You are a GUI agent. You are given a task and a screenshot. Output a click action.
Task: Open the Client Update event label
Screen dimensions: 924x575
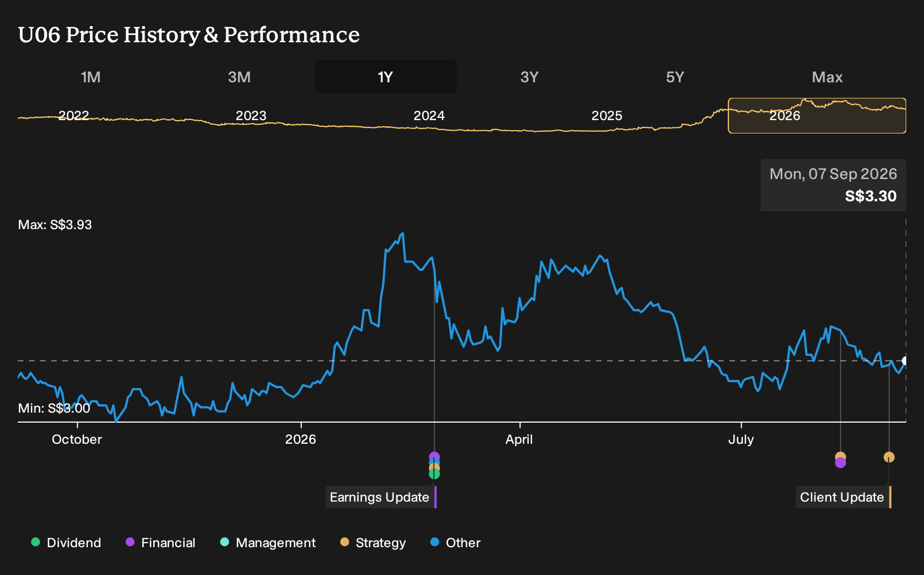(x=843, y=497)
